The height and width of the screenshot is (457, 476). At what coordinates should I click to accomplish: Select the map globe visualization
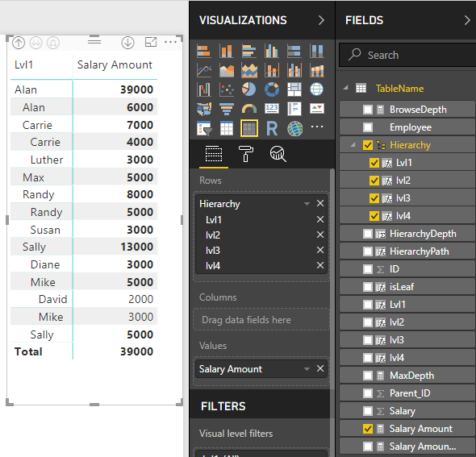[316, 89]
